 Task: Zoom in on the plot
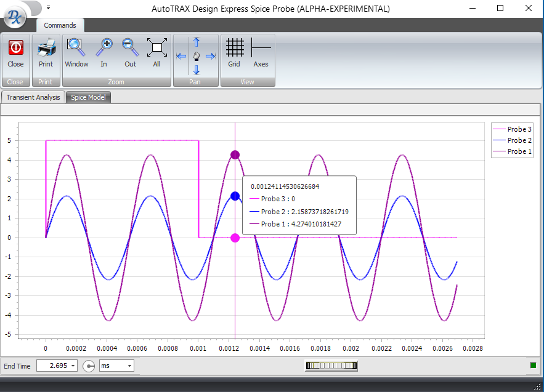[104, 48]
